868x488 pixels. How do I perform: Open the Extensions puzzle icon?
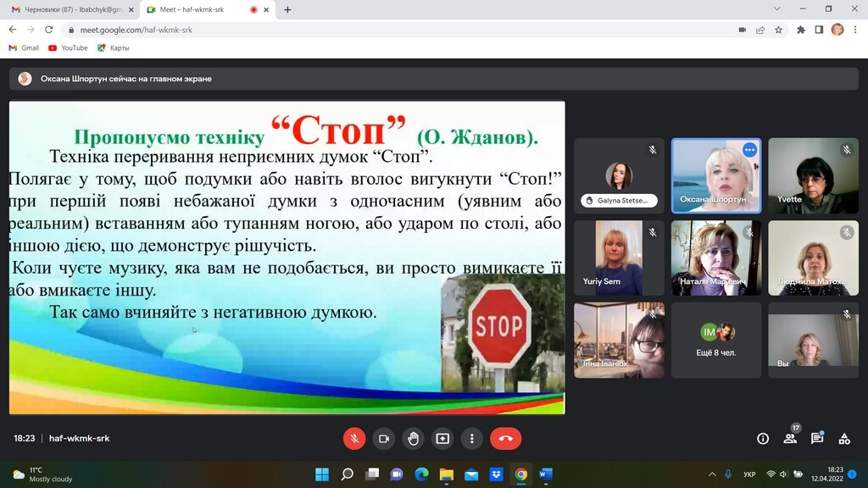point(800,30)
